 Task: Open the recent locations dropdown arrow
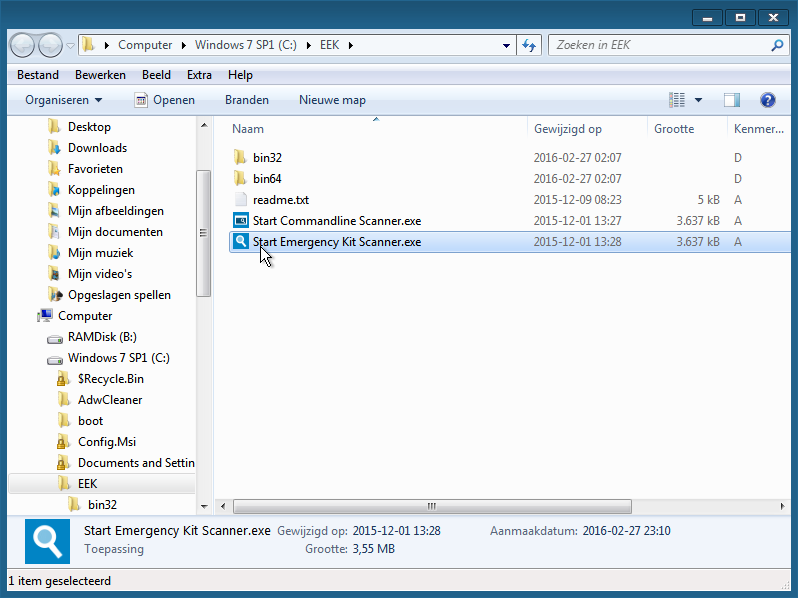71,45
